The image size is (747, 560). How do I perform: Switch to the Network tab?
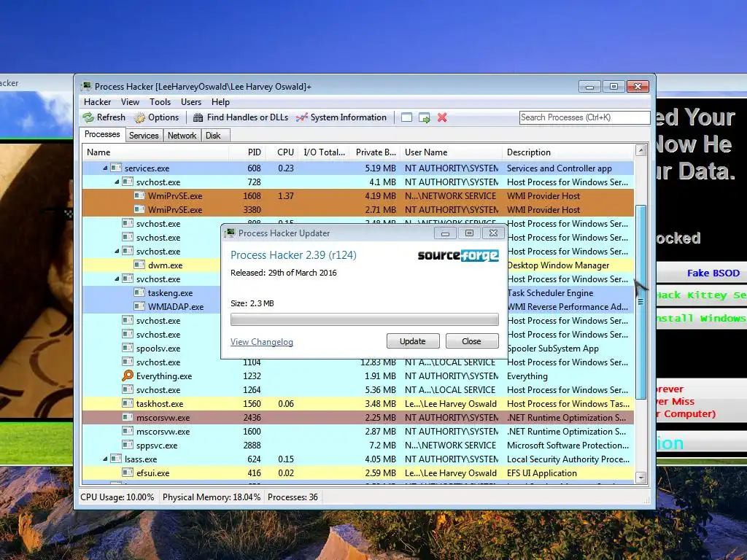(182, 136)
